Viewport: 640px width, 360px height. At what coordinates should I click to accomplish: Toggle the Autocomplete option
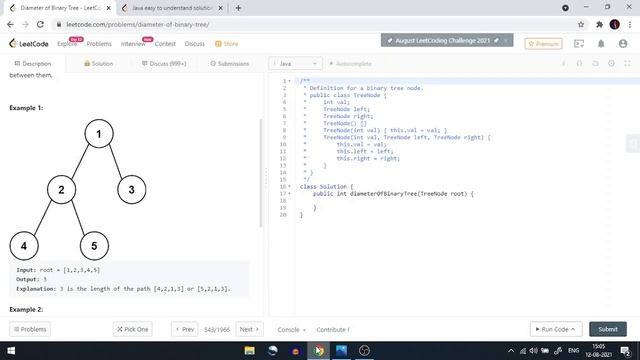click(x=350, y=64)
